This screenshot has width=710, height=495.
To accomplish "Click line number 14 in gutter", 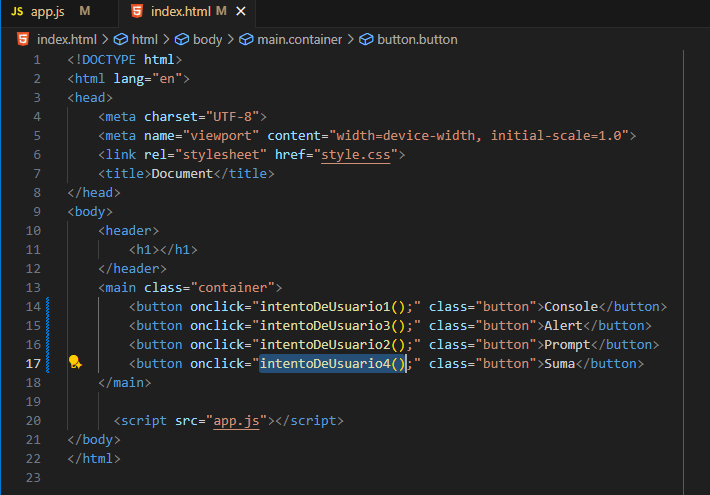I will pyautogui.click(x=35, y=306).
